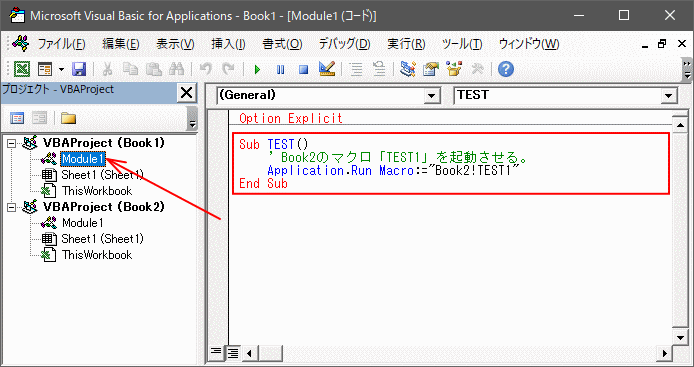The height and width of the screenshot is (367, 694).
Task: Collapse VBAProject (Book1) tree node
Action: 12,143
